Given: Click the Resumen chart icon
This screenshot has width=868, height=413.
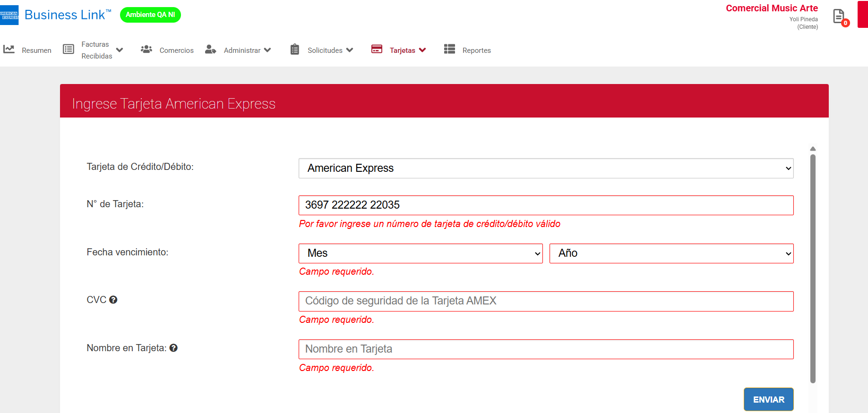Looking at the screenshot, I should coord(9,49).
